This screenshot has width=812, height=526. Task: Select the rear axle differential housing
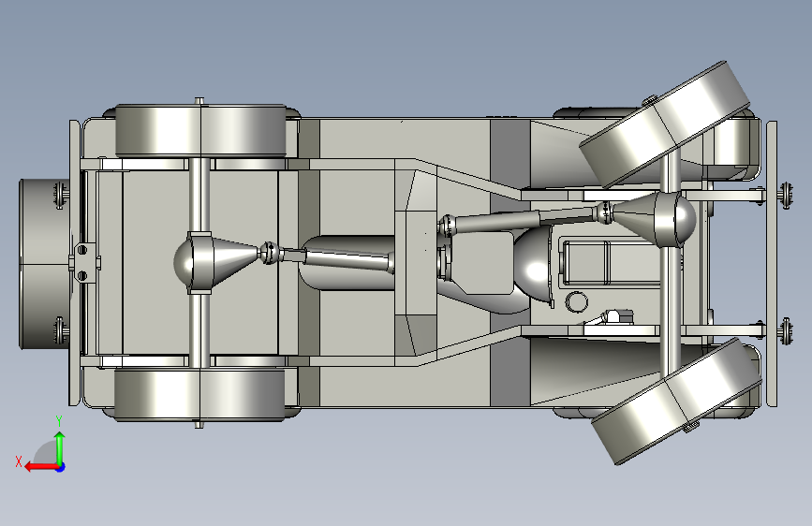click(x=214, y=262)
